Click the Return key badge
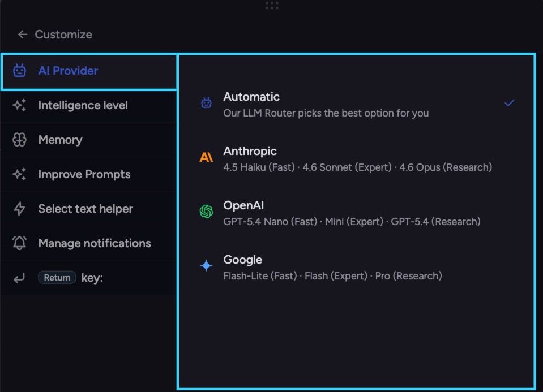Viewport: 543px width, 392px height. (x=57, y=278)
